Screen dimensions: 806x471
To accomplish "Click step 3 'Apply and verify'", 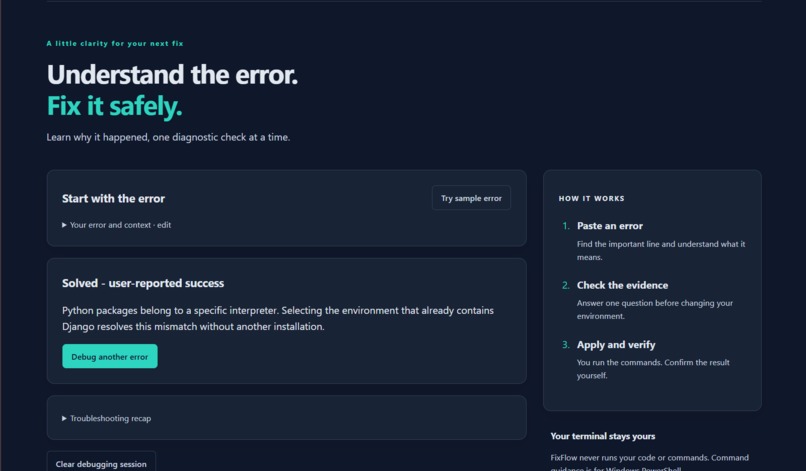I will click(x=616, y=345).
